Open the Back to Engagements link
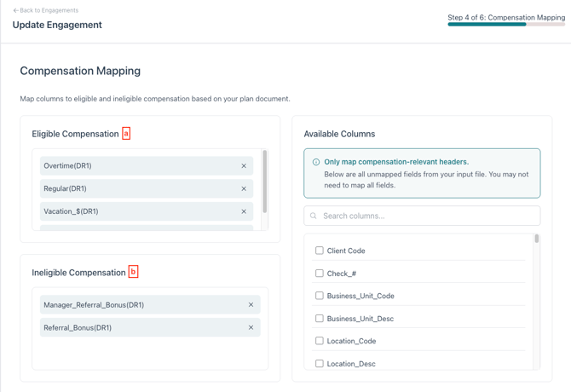Image resolution: width=571 pixels, height=392 pixels. coord(45,10)
